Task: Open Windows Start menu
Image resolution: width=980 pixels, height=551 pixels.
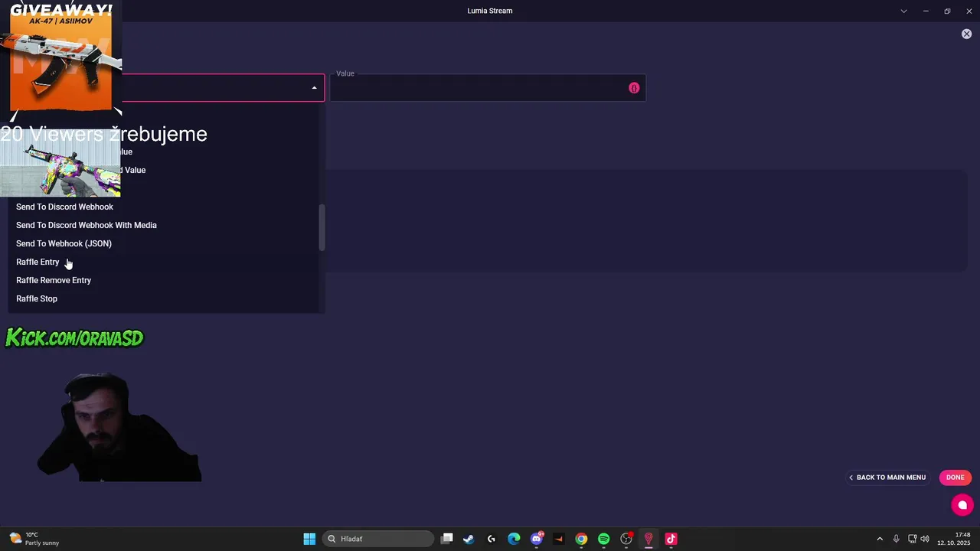Action: point(309,539)
